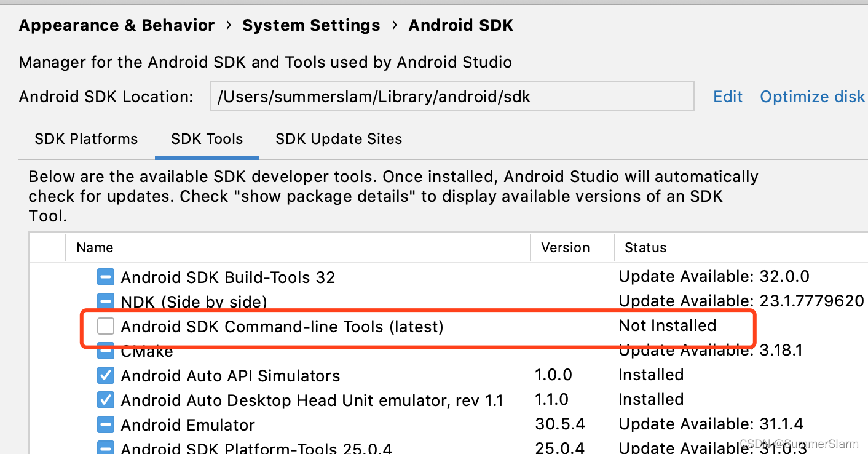Click version cell 1.1.0
The height and width of the screenshot is (454, 868).
pyautogui.click(x=551, y=400)
